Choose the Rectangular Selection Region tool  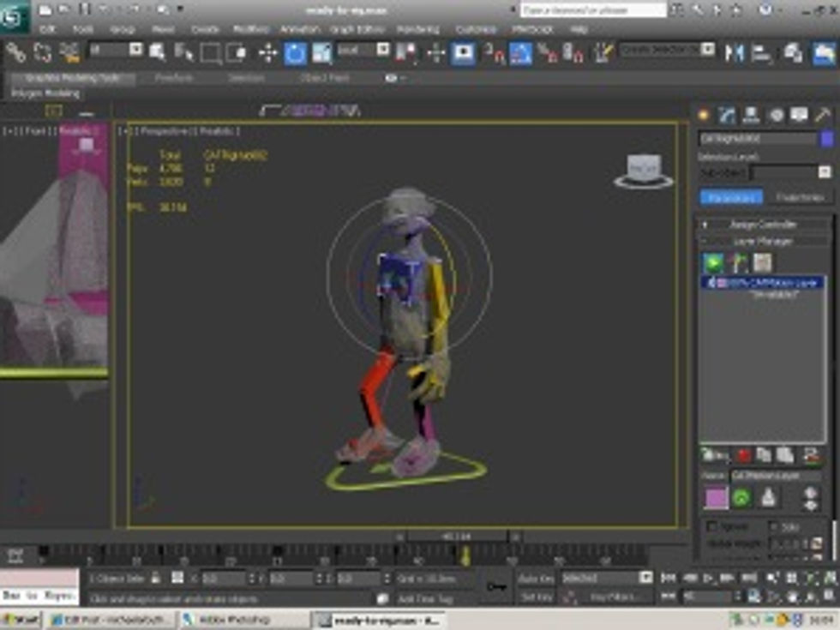point(210,52)
